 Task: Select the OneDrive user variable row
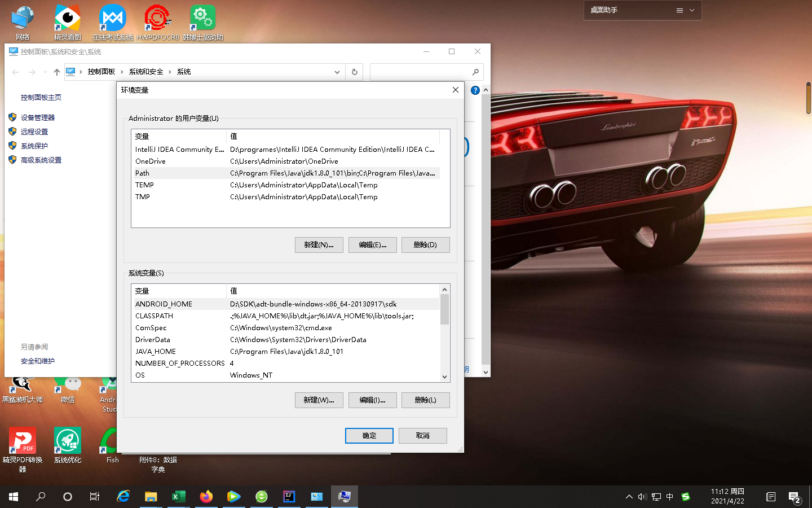coord(286,161)
